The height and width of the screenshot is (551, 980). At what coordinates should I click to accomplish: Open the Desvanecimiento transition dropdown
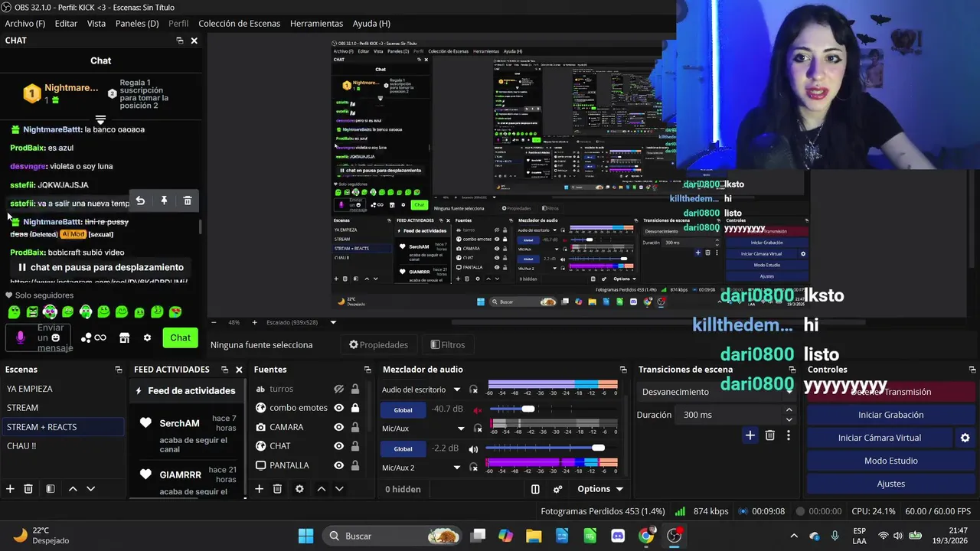tap(716, 392)
